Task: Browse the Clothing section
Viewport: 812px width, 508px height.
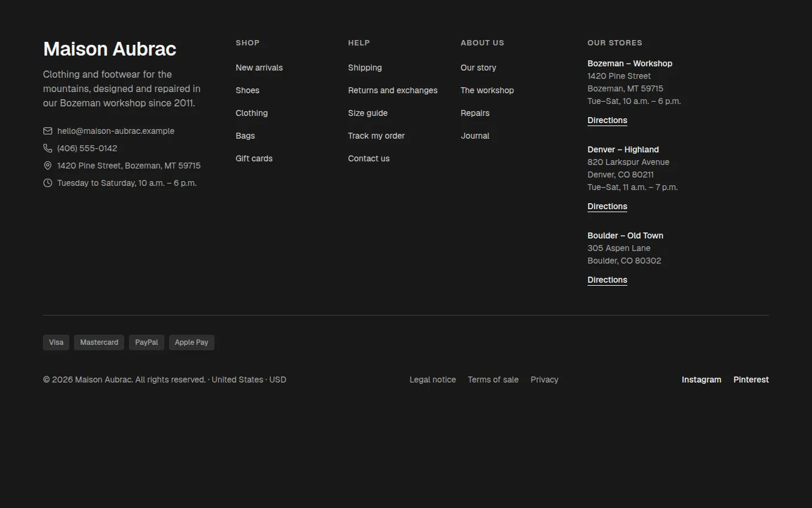Action: click(x=251, y=113)
